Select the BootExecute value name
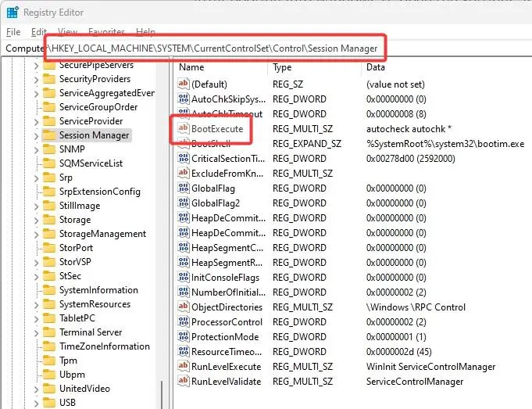 click(217, 129)
